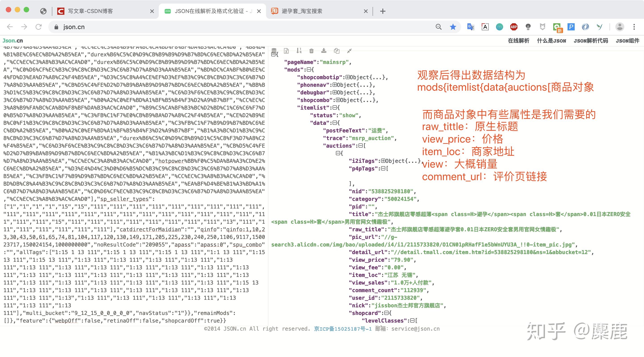Click the sort keys icon in JSON toolbar
This screenshot has width=644, height=357.
(299, 51)
